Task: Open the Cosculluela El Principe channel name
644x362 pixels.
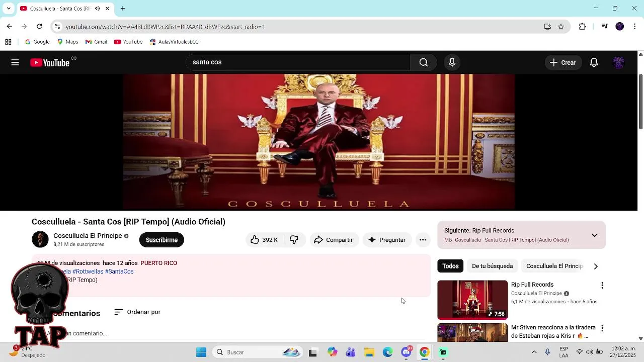Action: pos(88,236)
